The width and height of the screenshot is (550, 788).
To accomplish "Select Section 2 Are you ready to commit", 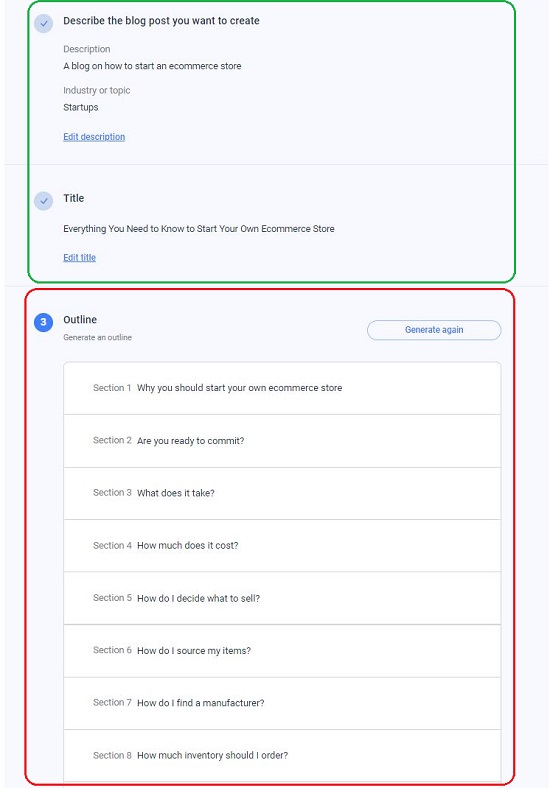I will tap(282, 441).
